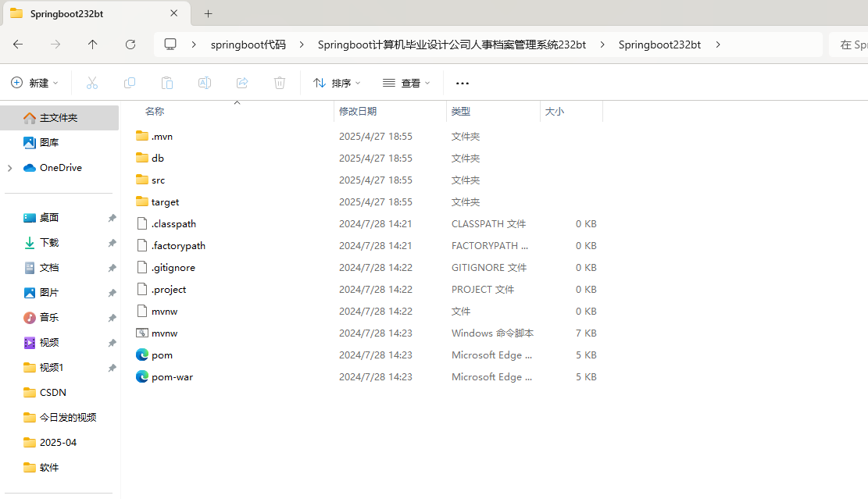
Task: Select the .gitignore file name
Action: click(173, 268)
